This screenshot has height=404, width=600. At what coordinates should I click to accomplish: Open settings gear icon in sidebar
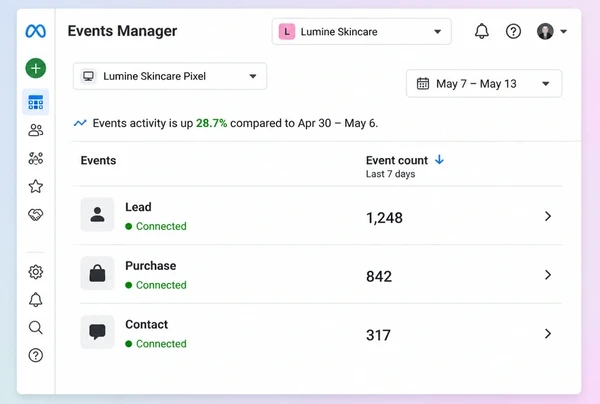click(x=36, y=272)
